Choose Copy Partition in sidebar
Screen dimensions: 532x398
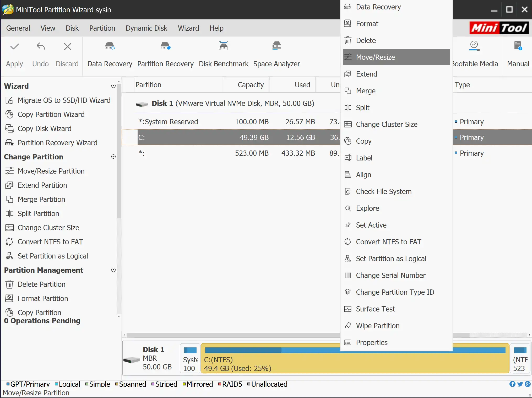pyautogui.click(x=33, y=313)
